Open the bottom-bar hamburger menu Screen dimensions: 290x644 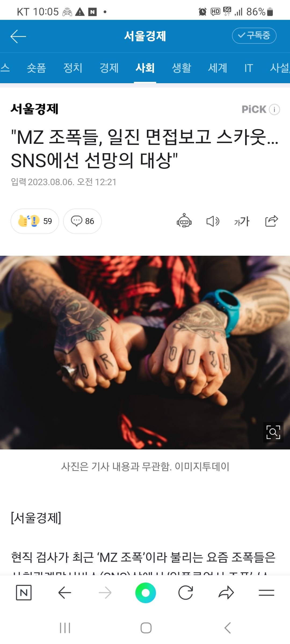[266, 592]
